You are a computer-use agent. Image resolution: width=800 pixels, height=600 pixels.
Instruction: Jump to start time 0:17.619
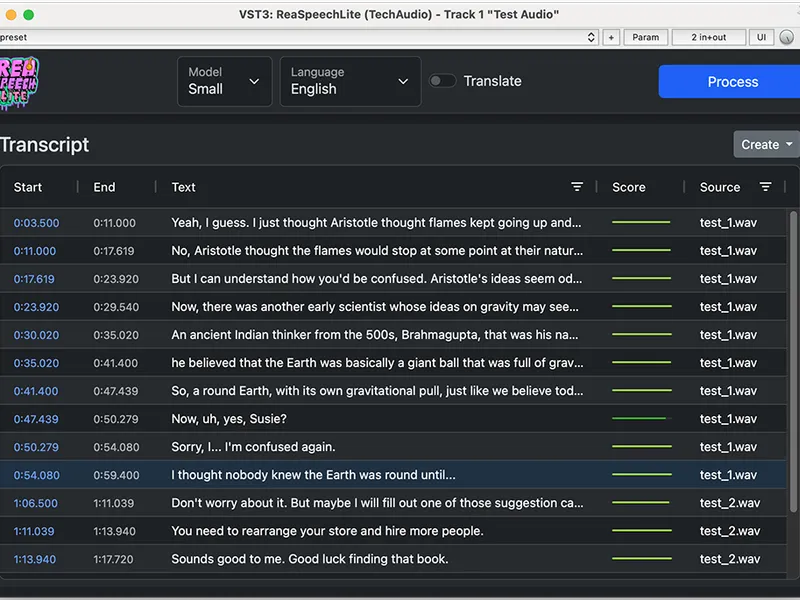34,279
